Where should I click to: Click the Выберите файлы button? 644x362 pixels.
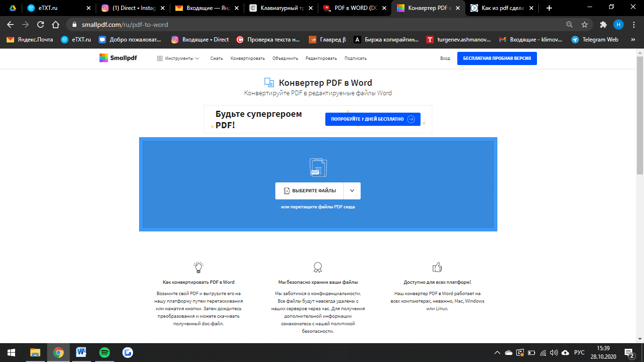point(310,191)
